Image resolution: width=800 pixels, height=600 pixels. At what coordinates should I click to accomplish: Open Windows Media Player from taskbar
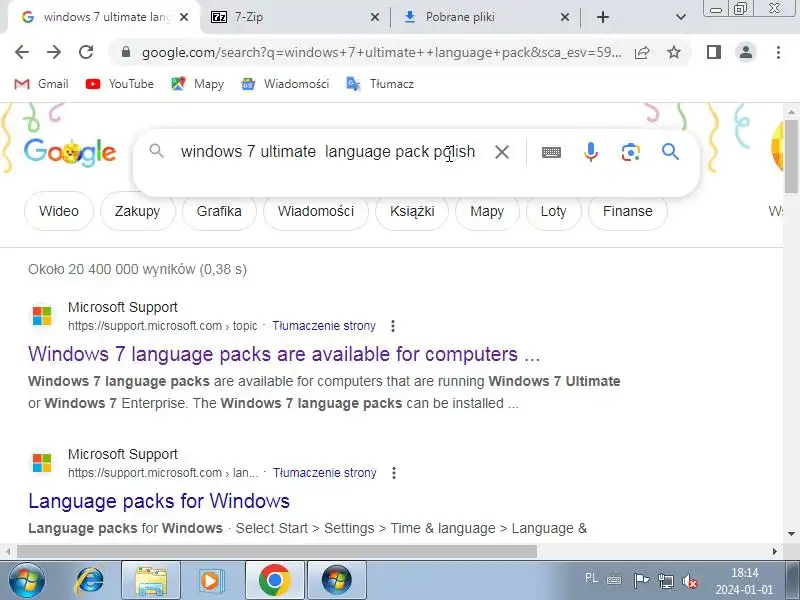pos(211,581)
